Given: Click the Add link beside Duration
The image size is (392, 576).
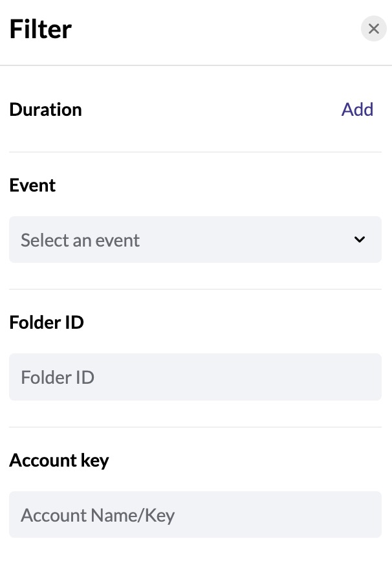Looking at the screenshot, I should pyautogui.click(x=357, y=109).
